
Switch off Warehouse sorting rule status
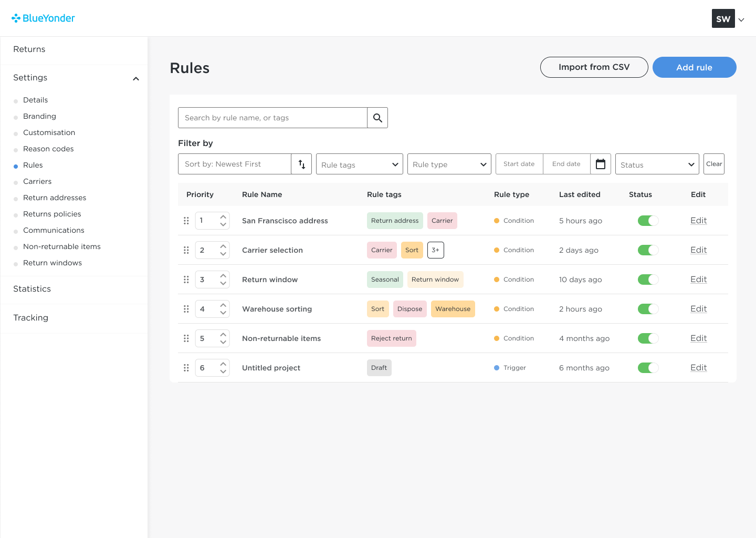click(x=648, y=309)
